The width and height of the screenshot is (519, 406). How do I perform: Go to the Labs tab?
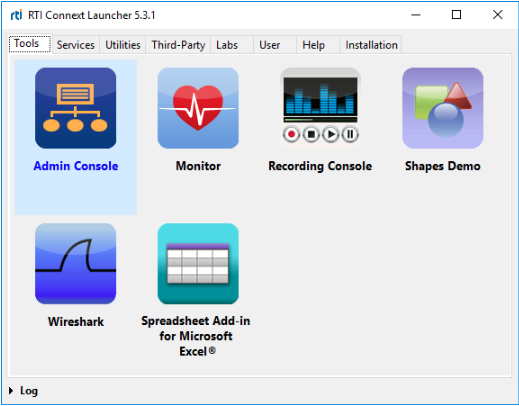pos(227,45)
